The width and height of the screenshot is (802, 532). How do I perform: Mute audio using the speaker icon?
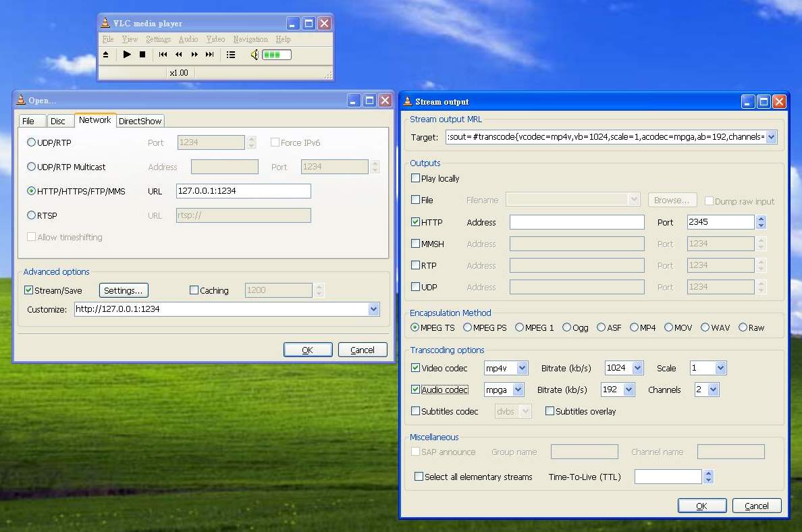point(254,55)
